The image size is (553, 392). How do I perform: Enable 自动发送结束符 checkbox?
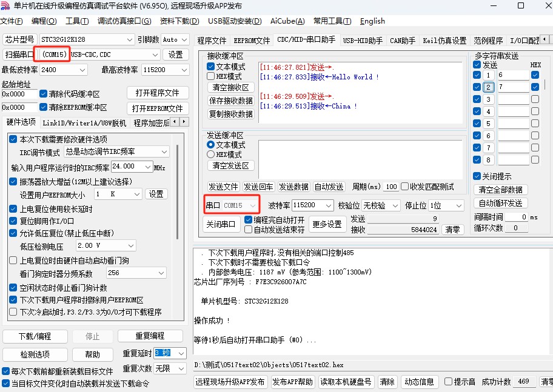point(248,230)
